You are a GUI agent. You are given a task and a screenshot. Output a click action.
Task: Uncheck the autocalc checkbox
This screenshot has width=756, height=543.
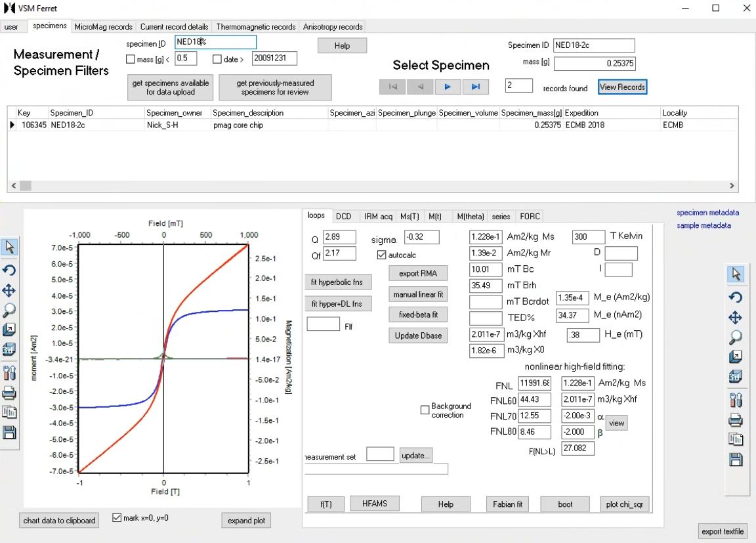(x=381, y=255)
